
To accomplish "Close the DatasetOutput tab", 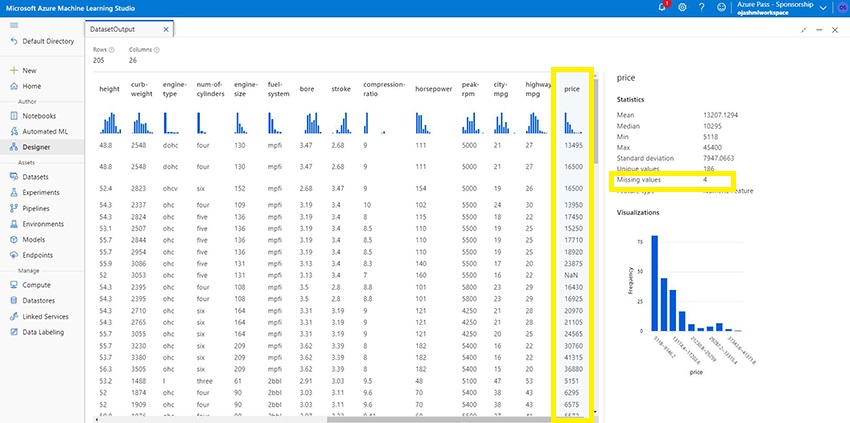I will click(x=166, y=30).
